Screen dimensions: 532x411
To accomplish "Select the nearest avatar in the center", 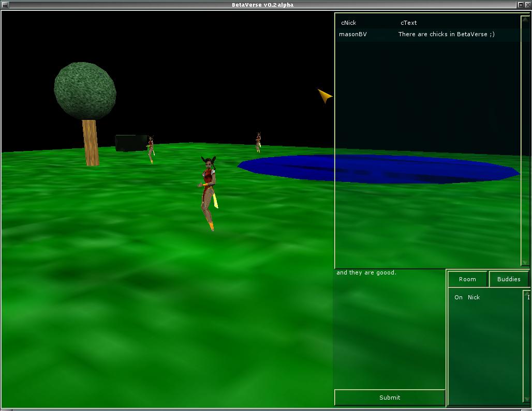I will [x=209, y=193].
